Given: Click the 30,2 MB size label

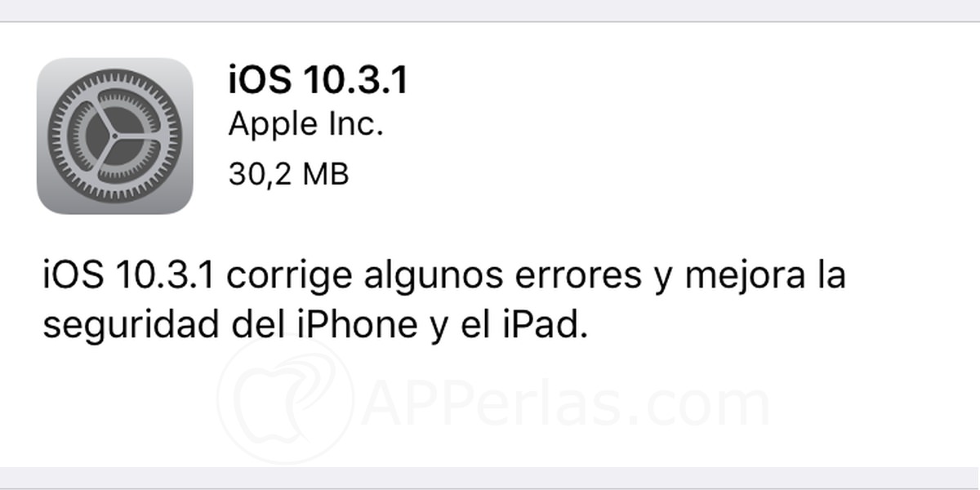Looking at the screenshot, I should pyautogui.click(x=288, y=173).
